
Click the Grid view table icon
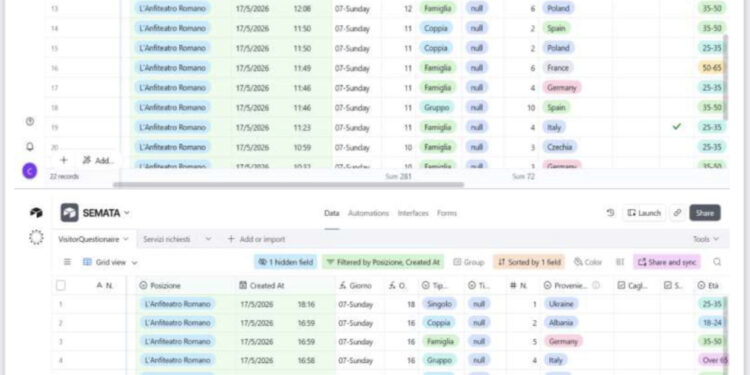pyautogui.click(x=88, y=262)
